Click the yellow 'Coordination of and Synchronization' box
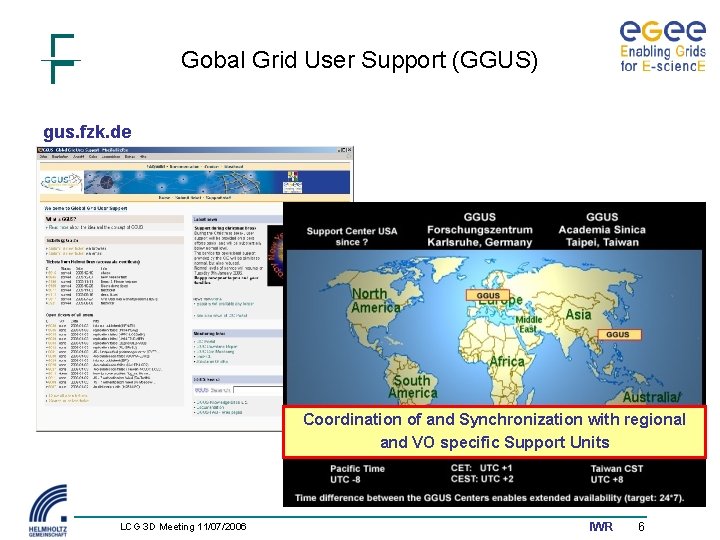The width and height of the screenshot is (720, 540). (494, 432)
